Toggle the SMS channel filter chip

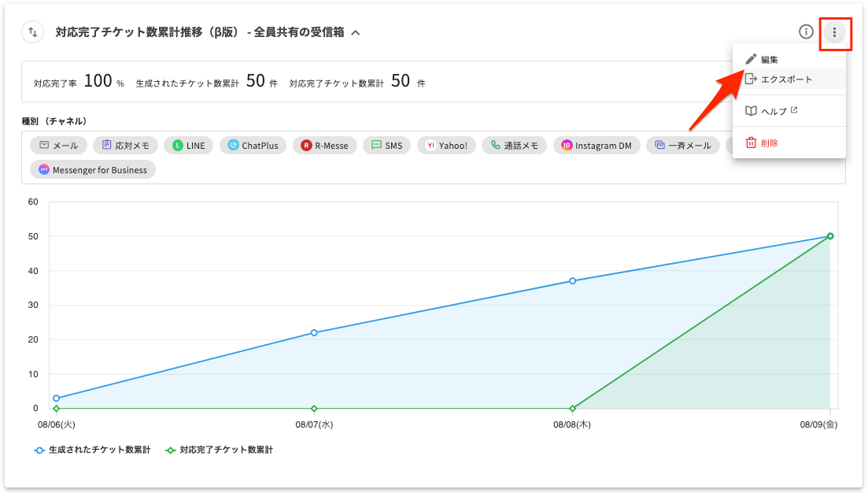tap(386, 146)
